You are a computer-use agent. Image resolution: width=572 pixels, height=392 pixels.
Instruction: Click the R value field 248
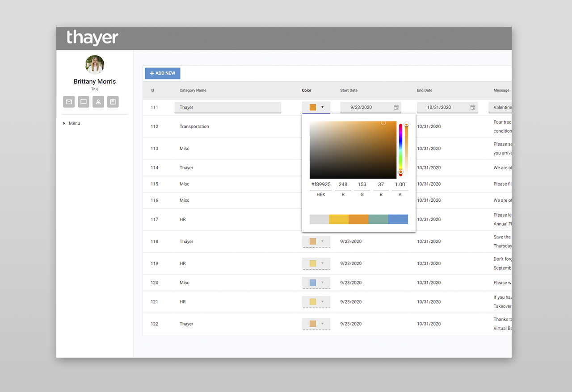click(343, 184)
